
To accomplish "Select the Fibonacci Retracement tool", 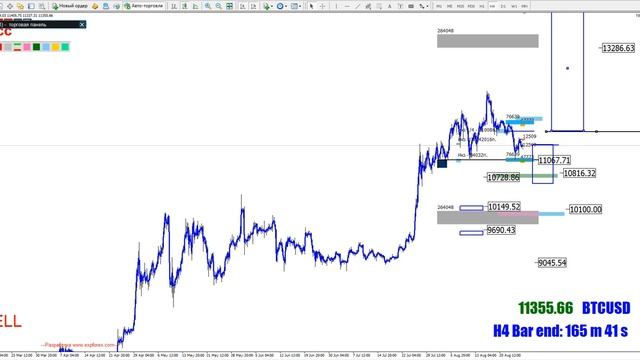I will click(x=379, y=6).
